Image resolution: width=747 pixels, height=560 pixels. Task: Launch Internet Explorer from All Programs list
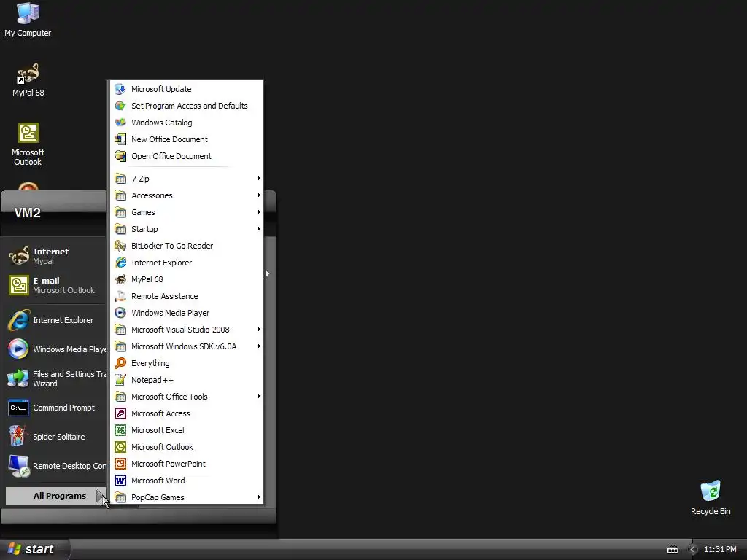click(187, 262)
